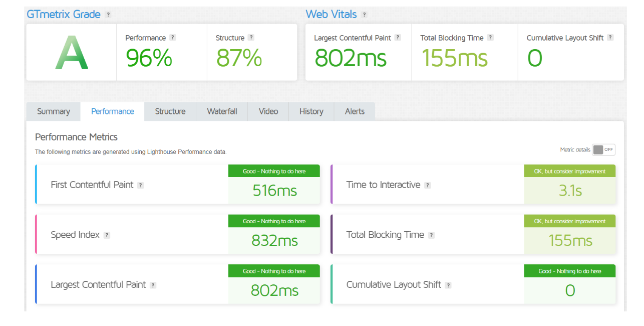Click help icon beside Web Vitals heading
The height and width of the screenshot is (326, 644).
364,15
